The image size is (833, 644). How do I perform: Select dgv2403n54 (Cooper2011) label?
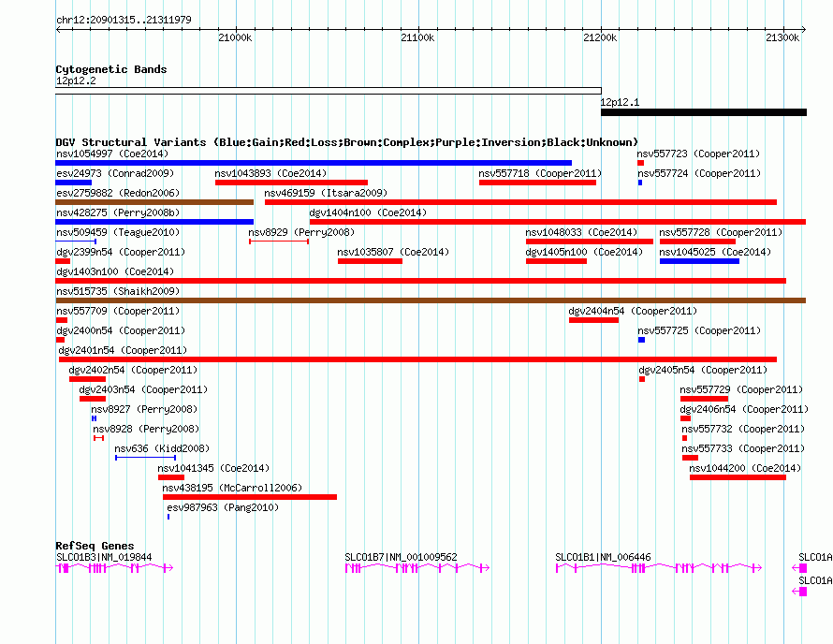pos(143,389)
